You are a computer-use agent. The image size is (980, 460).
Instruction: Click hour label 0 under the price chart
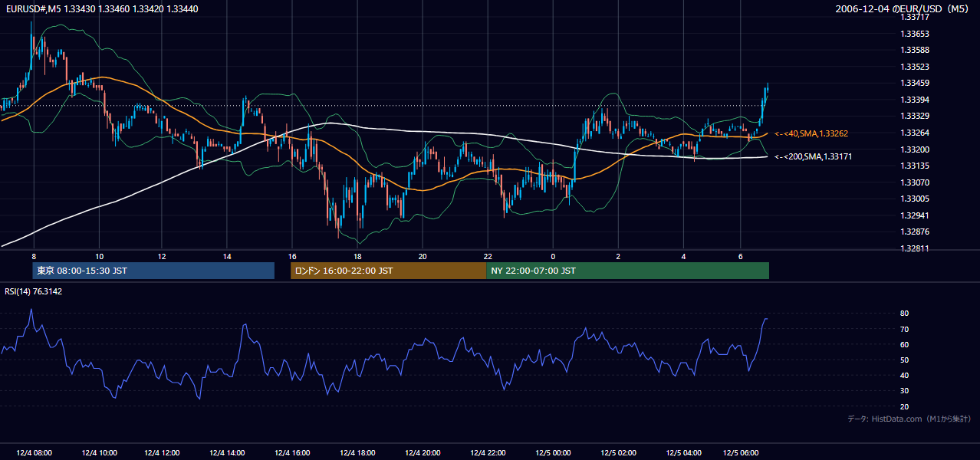pos(553,255)
